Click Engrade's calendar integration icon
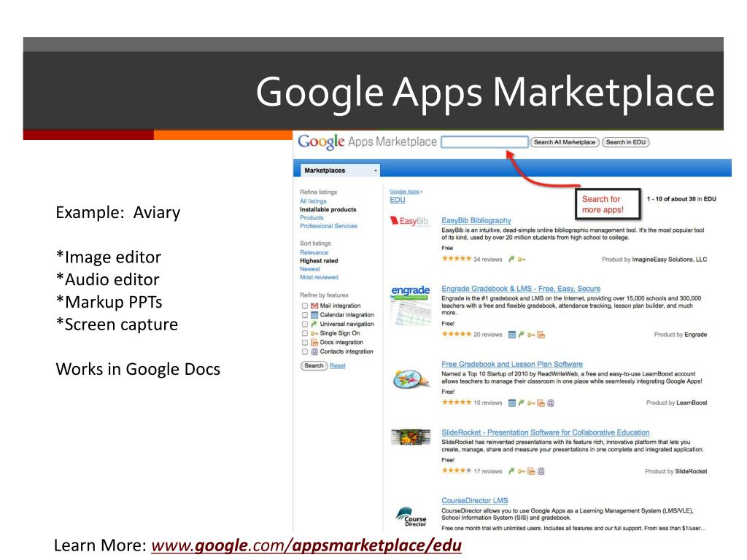 pos(511,335)
